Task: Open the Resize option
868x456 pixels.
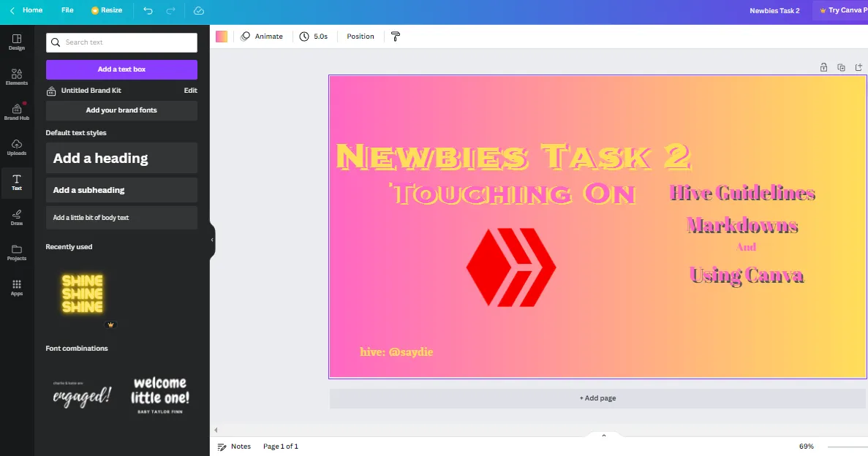Action: (x=107, y=10)
